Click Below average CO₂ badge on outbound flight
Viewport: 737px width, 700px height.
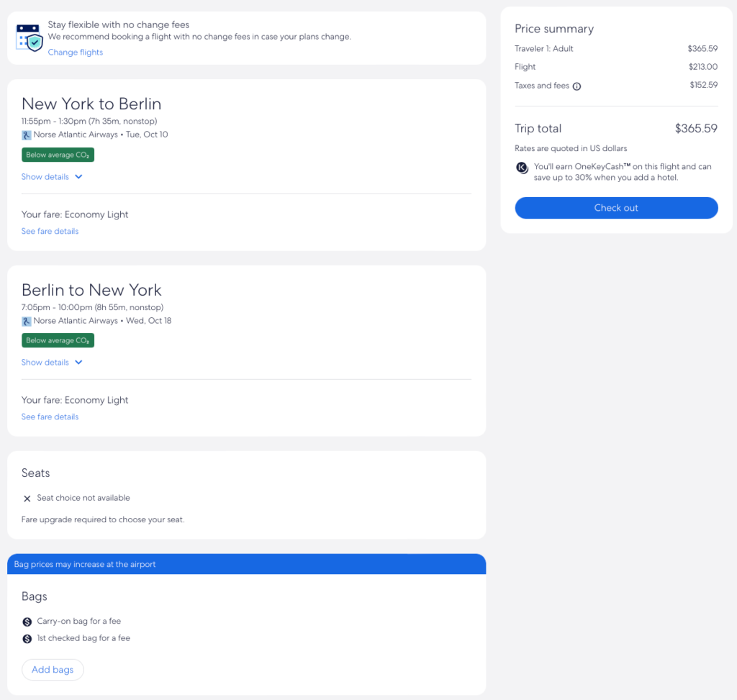[58, 155]
